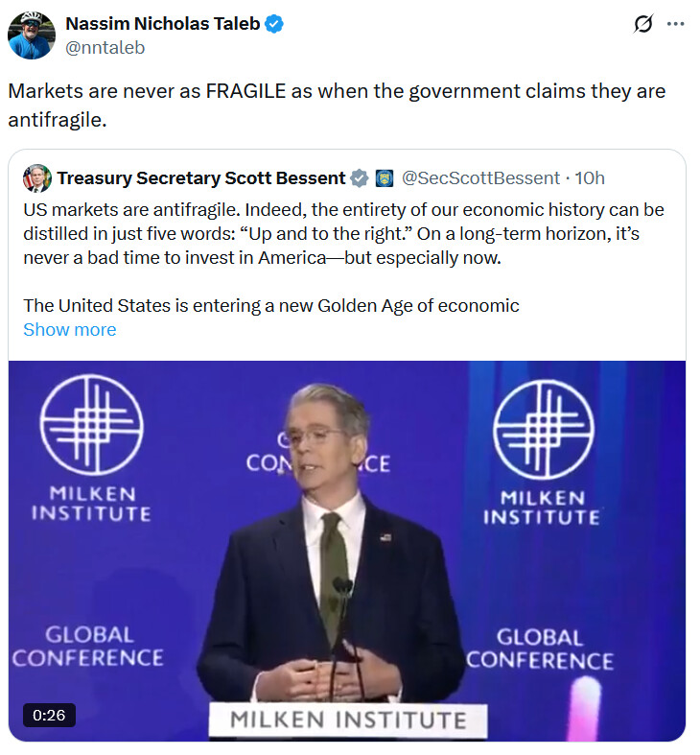
Task: Open the @nntaleb handle link
Action: [x=105, y=48]
